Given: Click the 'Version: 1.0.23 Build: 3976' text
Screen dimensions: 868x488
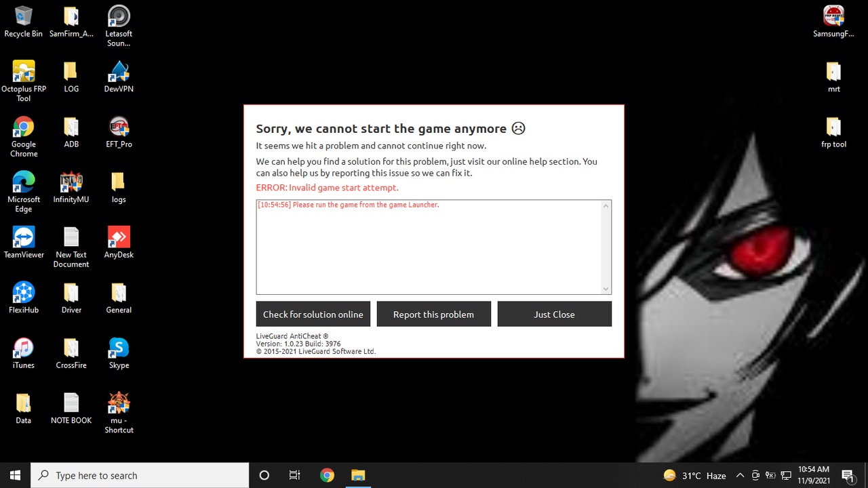Looking at the screenshot, I should point(298,344).
